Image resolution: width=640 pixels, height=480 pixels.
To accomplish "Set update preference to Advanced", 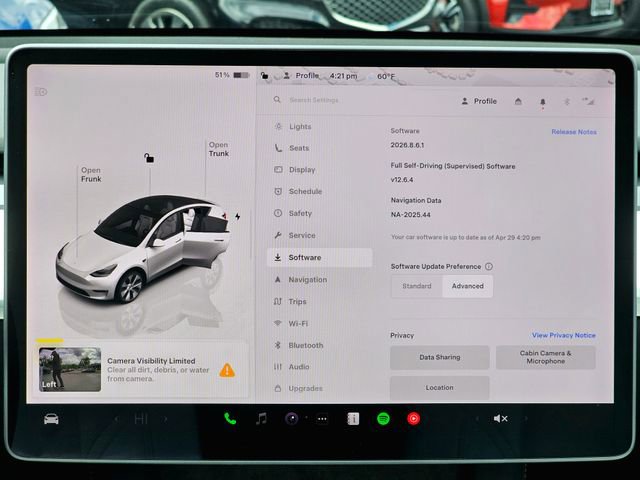I will pyautogui.click(x=468, y=286).
